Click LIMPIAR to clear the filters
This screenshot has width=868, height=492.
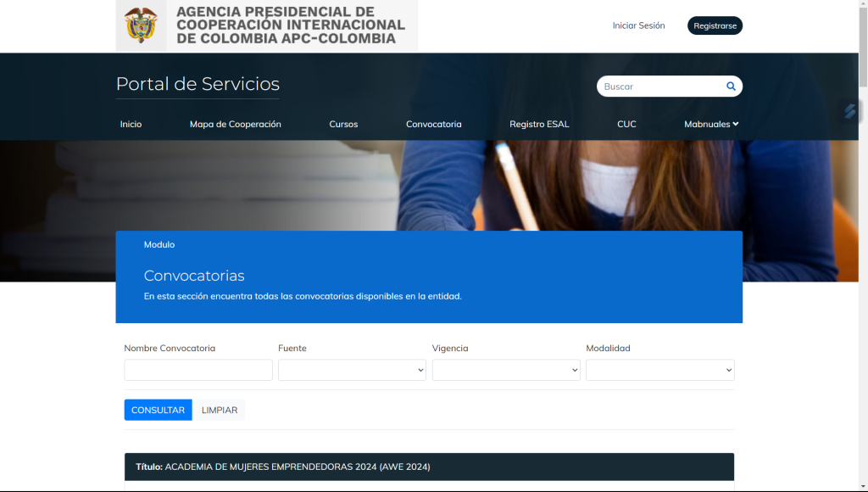(x=219, y=410)
